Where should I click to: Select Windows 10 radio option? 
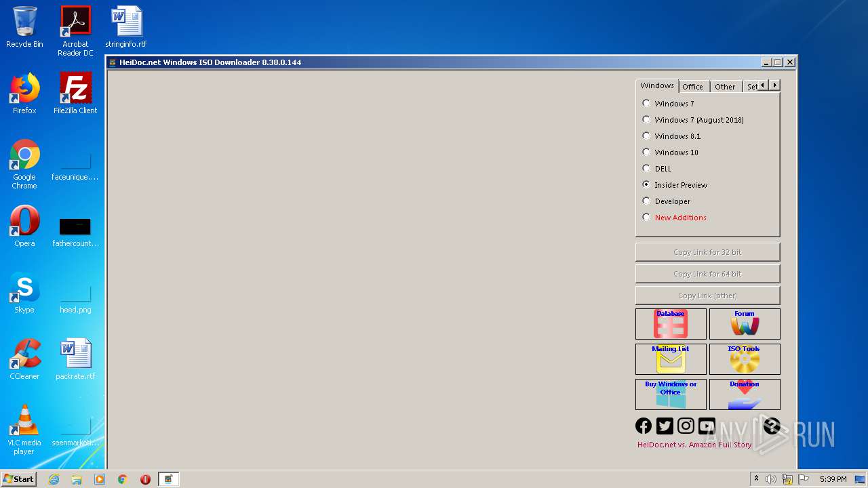670,152
